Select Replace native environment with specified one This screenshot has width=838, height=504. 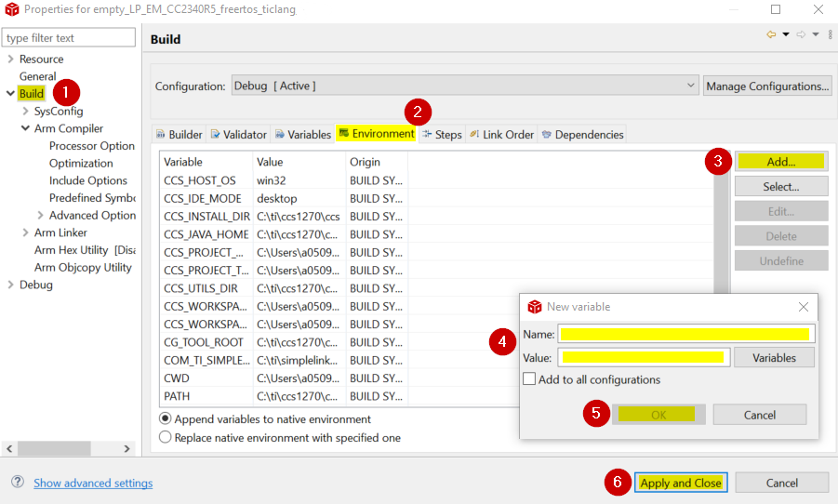(x=166, y=437)
